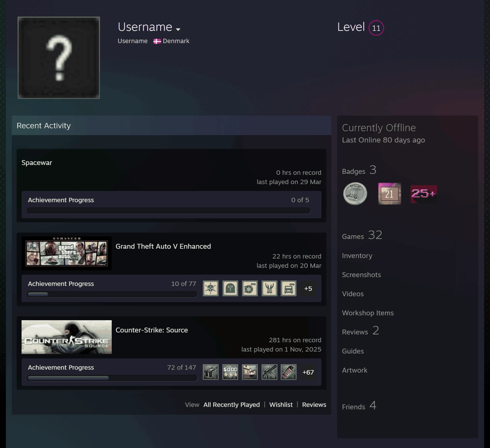
Task: Click the GTA V achievement progress bar
Action: (x=112, y=294)
